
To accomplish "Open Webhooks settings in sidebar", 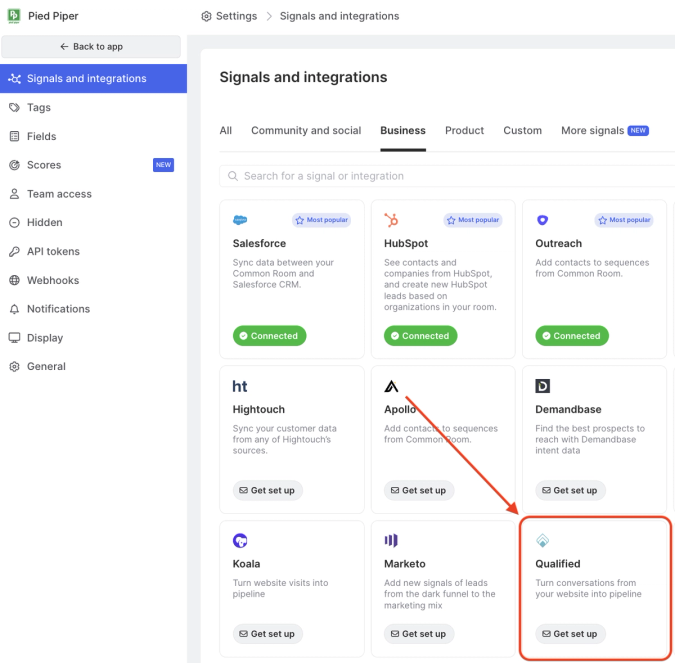I will (x=93, y=280).
